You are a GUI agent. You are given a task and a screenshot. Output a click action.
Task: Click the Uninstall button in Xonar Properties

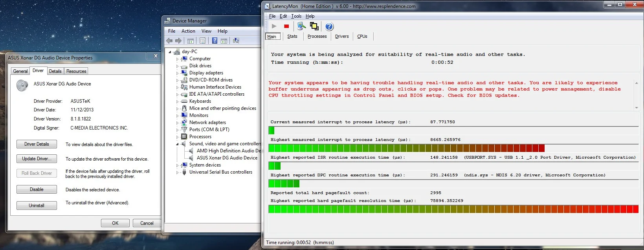click(x=37, y=206)
